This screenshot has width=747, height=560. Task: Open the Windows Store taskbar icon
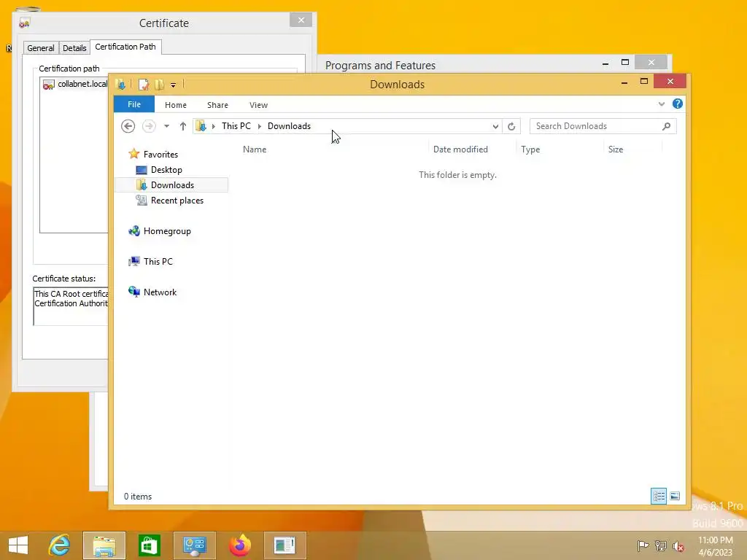coord(149,545)
